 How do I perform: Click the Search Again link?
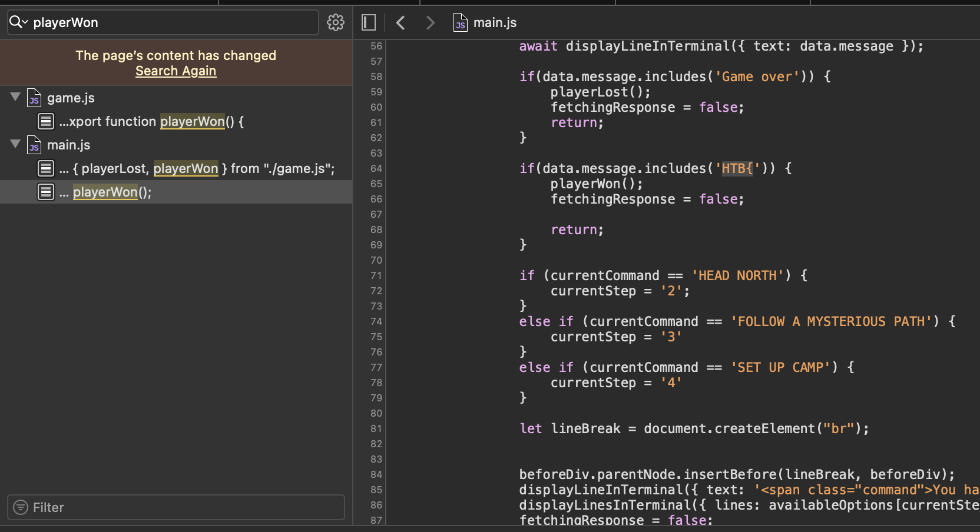176,71
